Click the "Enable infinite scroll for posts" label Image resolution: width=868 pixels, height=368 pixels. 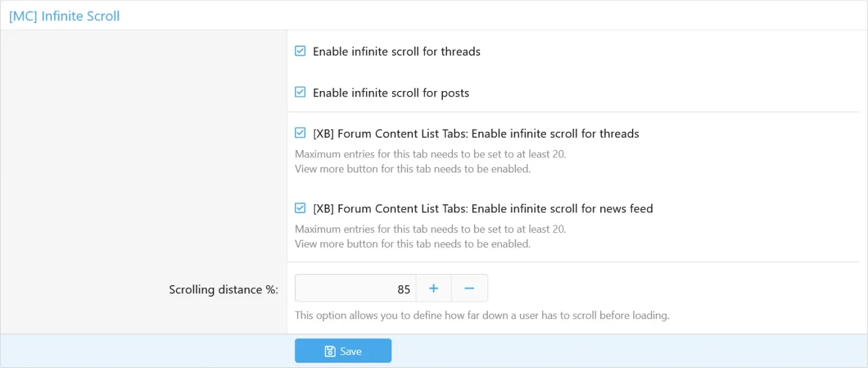point(391,93)
